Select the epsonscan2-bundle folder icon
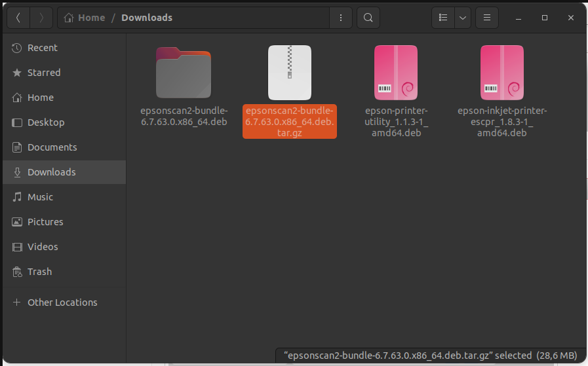588x366 pixels. pos(184,73)
